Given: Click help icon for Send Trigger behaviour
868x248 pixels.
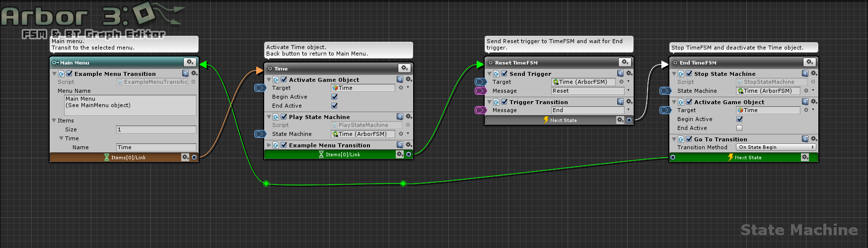Looking at the screenshot, I should [x=620, y=73].
